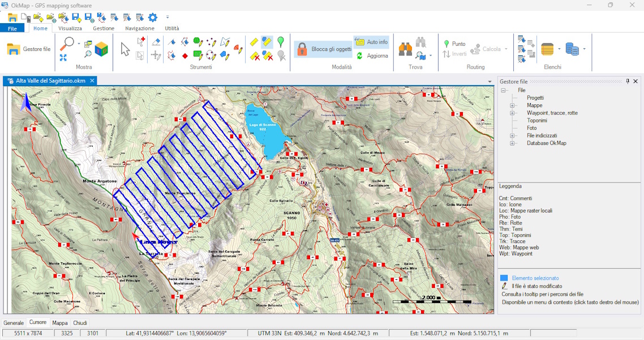Select the Home ribbon tab
The height and width of the screenshot is (340, 644).
point(40,28)
